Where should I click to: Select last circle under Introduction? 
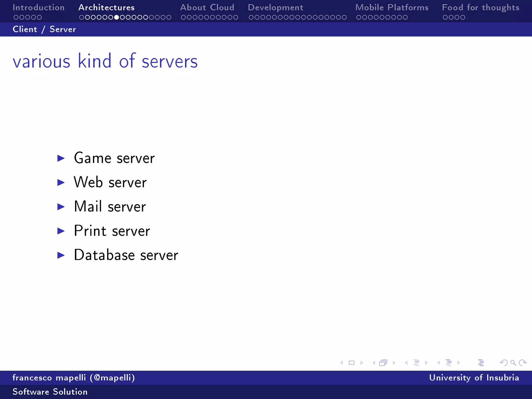39,17
